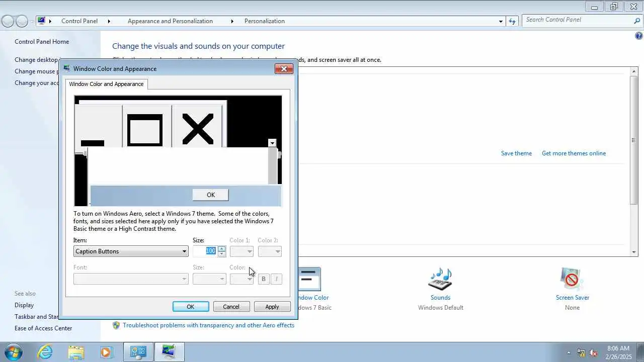644x362 pixels.
Task: Open the Help question mark icon
Action: click(x=639, y=36)
